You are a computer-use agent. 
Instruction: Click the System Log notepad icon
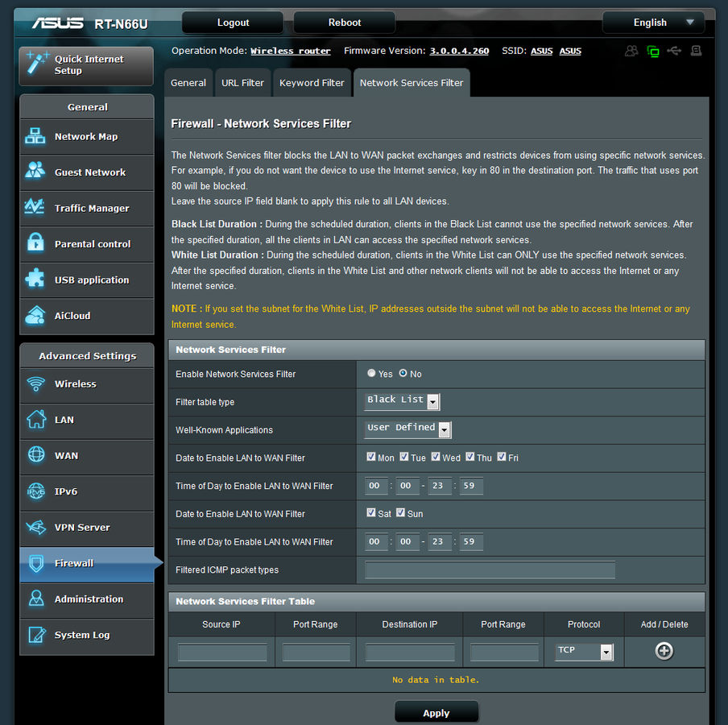click(x=37, y=635)
